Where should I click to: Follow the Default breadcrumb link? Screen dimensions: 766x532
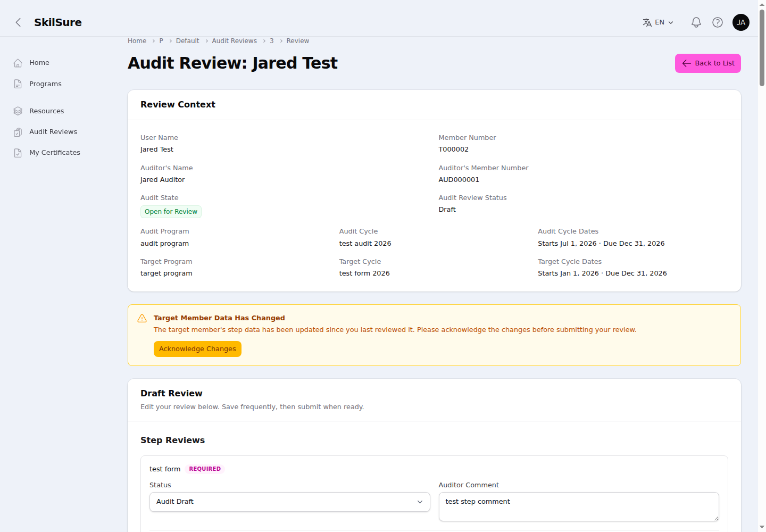coord(187,41)
